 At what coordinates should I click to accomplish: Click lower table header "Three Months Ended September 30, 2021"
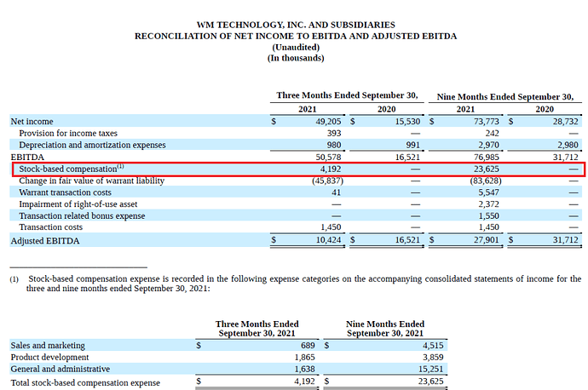click(x=257, y=329)
